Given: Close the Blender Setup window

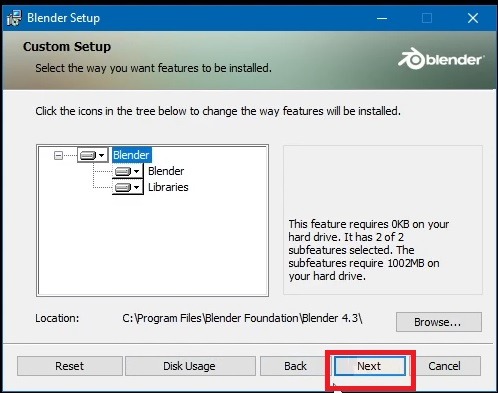Looking at the screenshot, I should (x=473, y=18).
